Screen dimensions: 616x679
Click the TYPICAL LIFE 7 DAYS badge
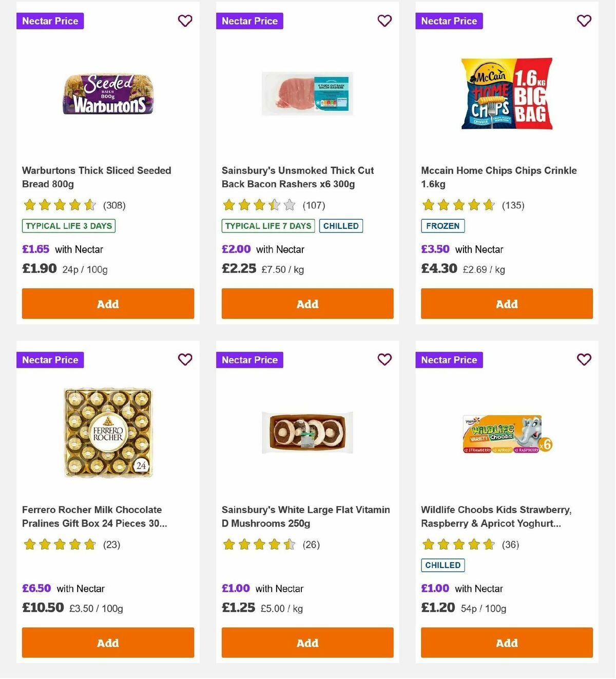(267, 226)
